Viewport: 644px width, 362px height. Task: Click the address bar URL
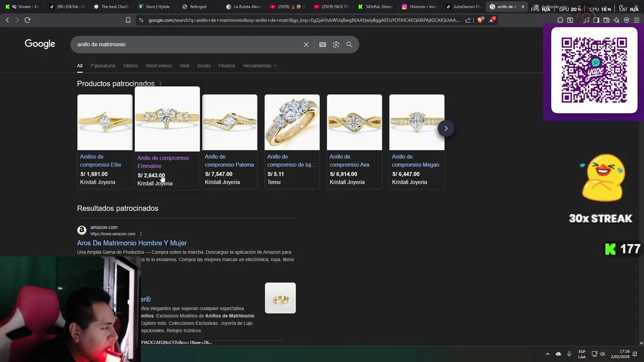click(x=303, y=20)
